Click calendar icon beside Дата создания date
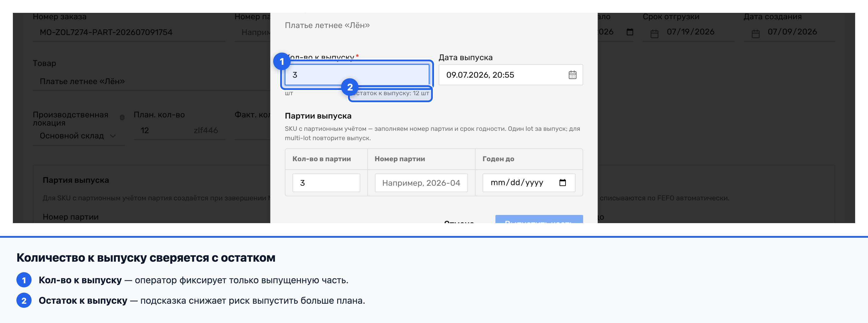Viewport: 868px width, 323px height. (x=755, y=34)
